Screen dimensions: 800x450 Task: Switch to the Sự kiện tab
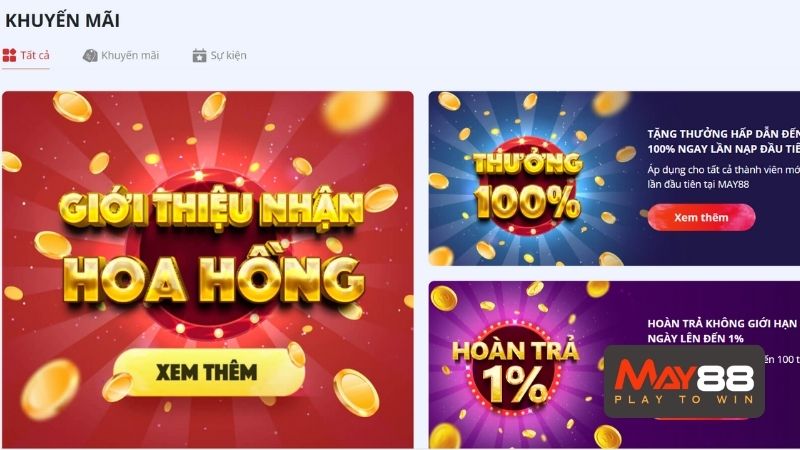click(219, 56)
